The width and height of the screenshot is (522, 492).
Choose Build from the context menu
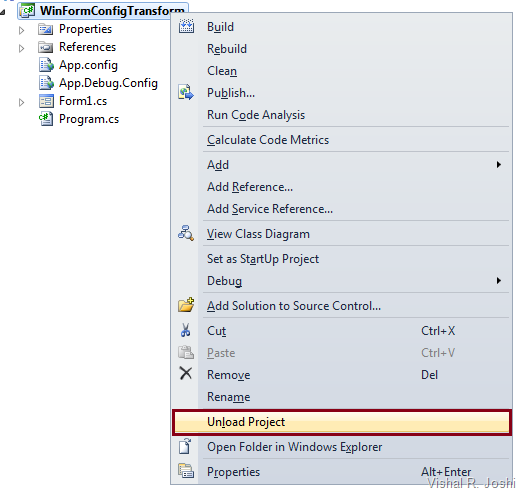click(342, 27)
